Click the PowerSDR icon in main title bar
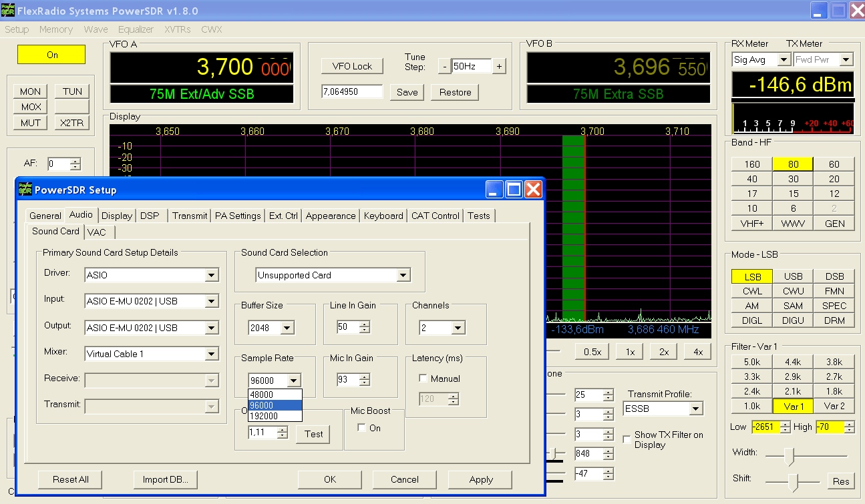 tap(9, 11)
